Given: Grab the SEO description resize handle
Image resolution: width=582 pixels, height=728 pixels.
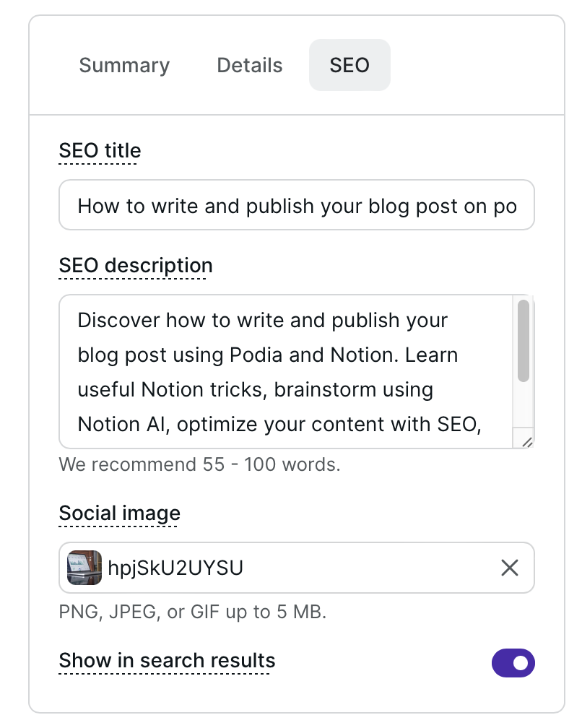Looking at the screenshot, I should 526,441.
